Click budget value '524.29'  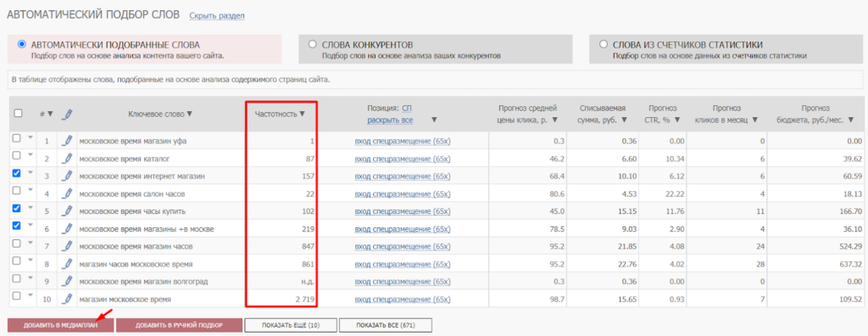pos(850,247)
